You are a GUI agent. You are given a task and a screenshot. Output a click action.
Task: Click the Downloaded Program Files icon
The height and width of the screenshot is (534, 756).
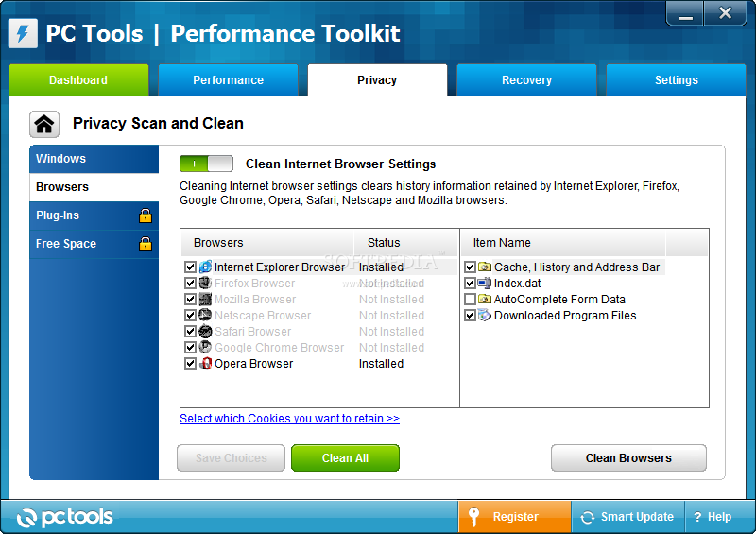pos(485,315)
